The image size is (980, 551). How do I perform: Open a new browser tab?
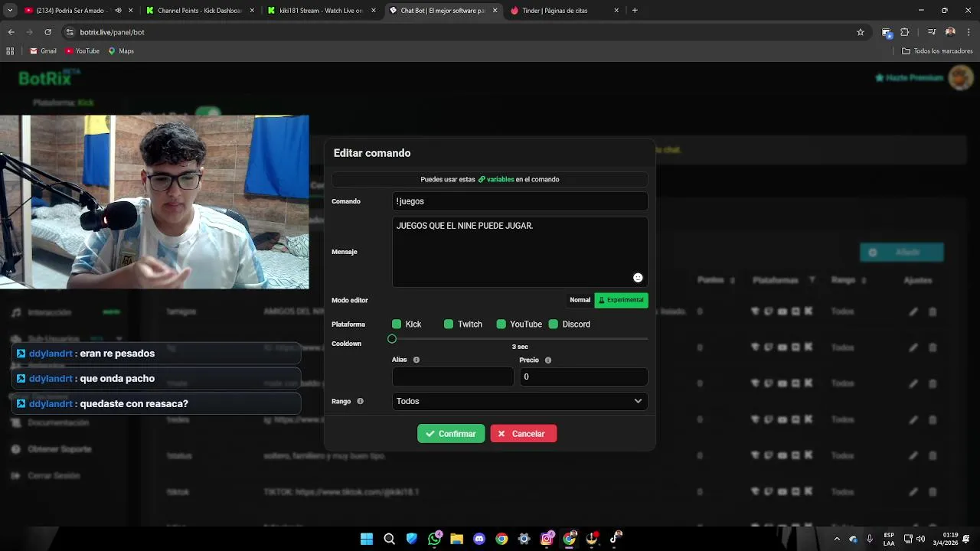[x=635, y=11]
